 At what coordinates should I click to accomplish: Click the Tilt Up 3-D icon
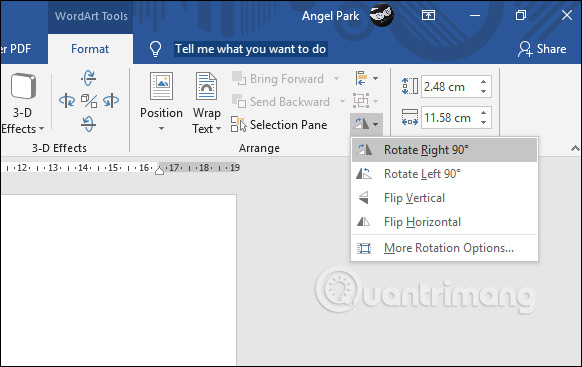89,78
